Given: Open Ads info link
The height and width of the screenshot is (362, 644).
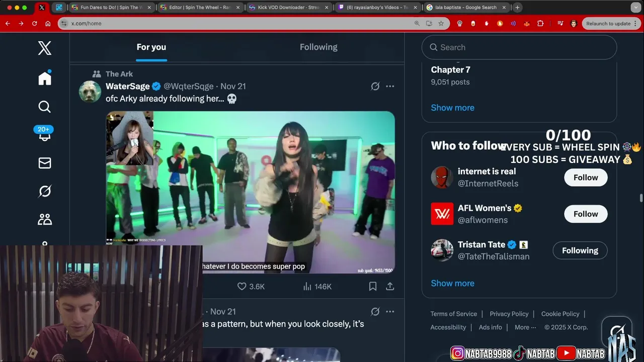Looking at the screenshot, I should [x=490, y=327].
